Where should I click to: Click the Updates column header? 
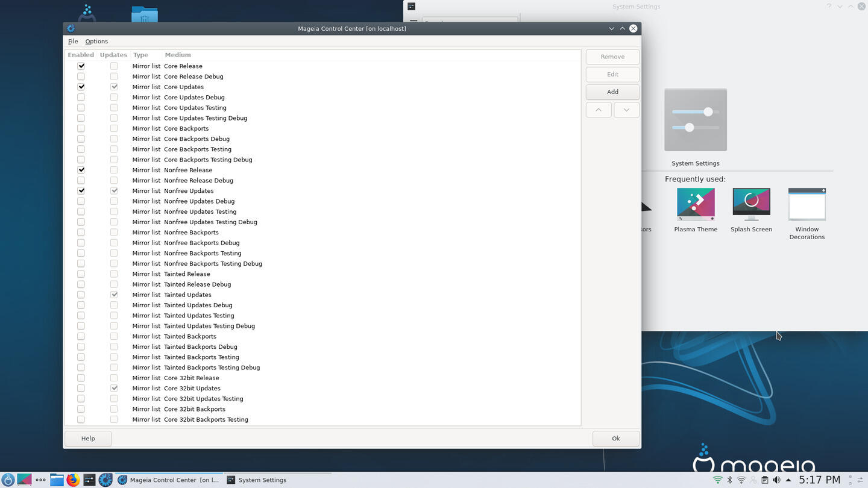coord(113,55)
